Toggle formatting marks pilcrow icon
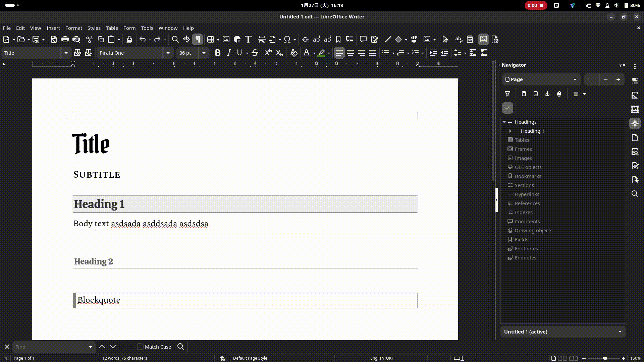 coord(198,40)
